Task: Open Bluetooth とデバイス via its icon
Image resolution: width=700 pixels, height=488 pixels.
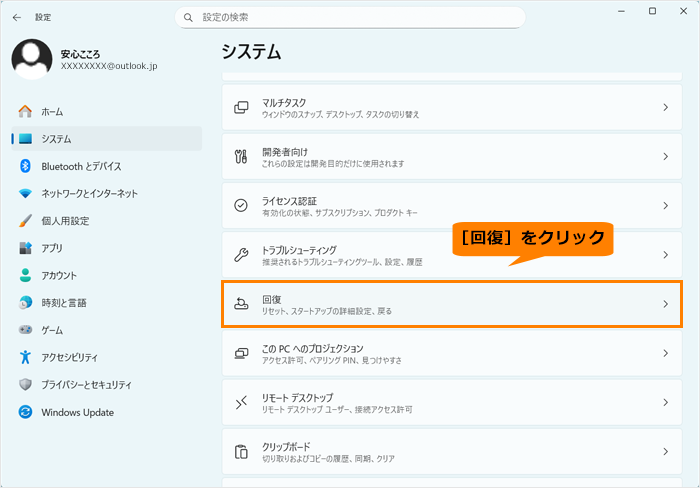Action: point(25,166)
